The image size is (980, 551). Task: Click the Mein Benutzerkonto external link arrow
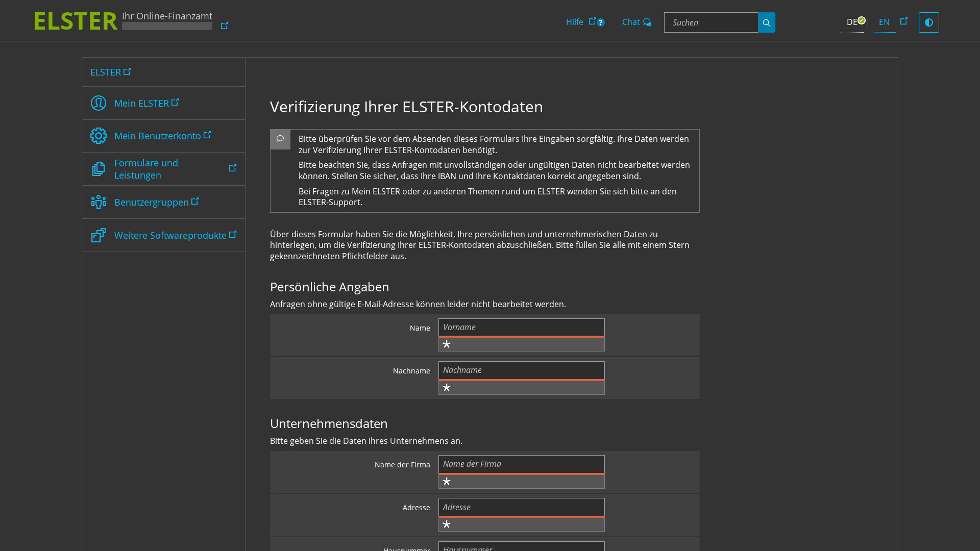[207, 135]
